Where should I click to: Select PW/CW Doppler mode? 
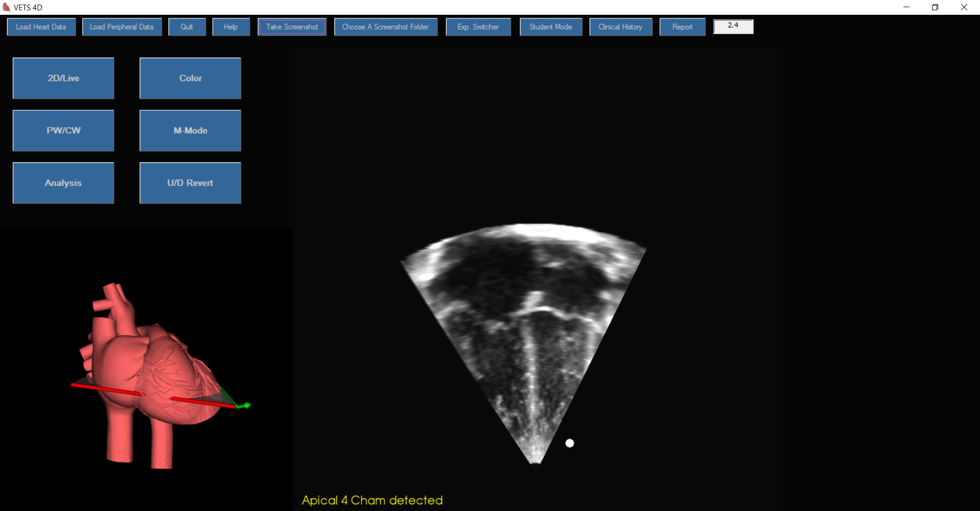[63, 131]
